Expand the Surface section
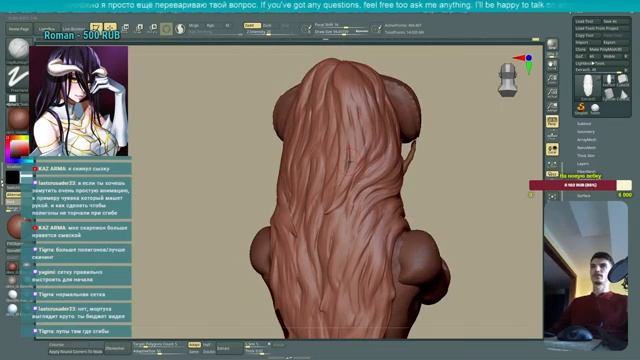The height and width of the screenshot is (360, 640). pyautogui.click(x=584, y=196)
